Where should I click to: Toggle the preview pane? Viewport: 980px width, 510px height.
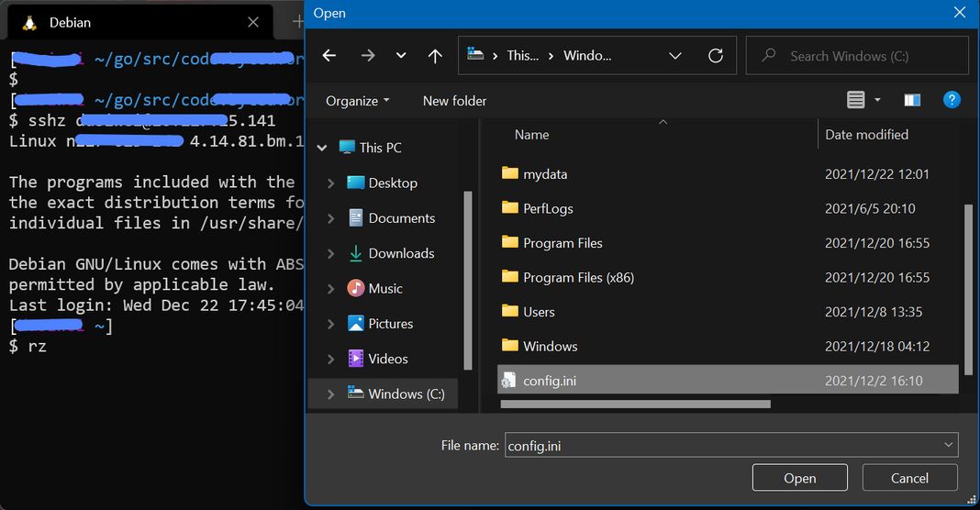[912, 100]
